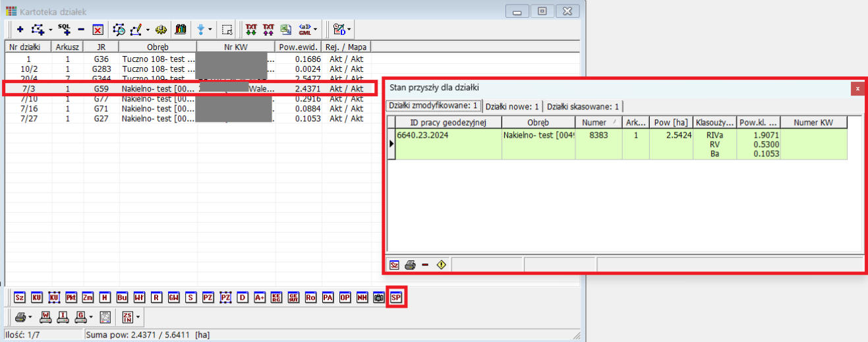
Task: Switch to the Działki nowe tab
Action: (512, 106)
